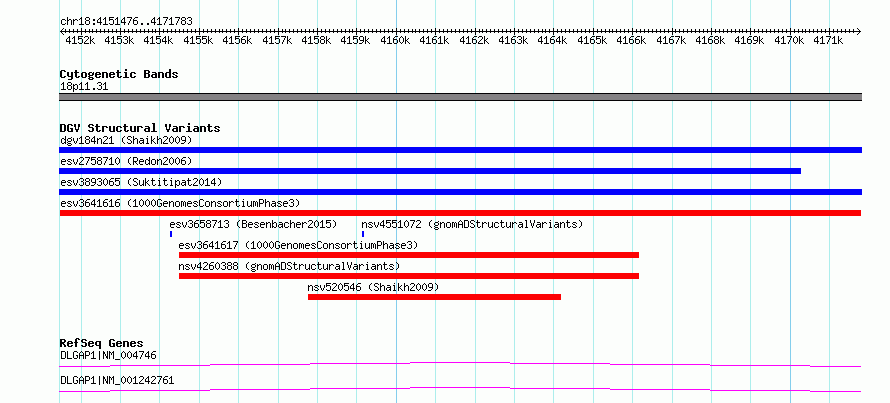This screenshot has width=890, height=403.
Task: Click the 'esv3658713 (Besenbacher2015)' label
Action: 253,224
